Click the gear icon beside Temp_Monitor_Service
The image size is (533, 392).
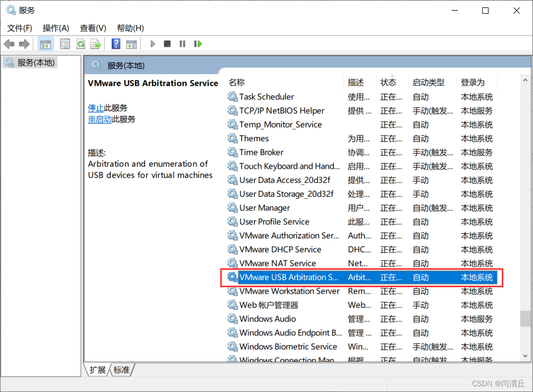[232, 124]
